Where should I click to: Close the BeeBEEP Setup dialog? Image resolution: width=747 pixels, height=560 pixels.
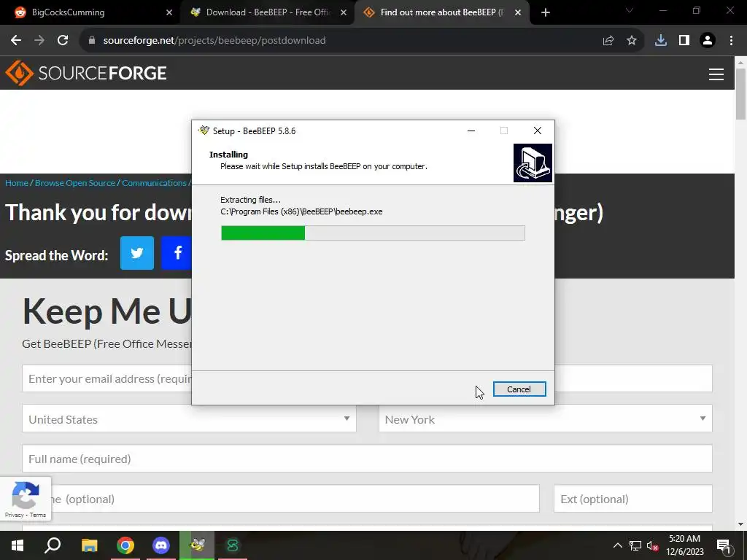tap(538, 131)
